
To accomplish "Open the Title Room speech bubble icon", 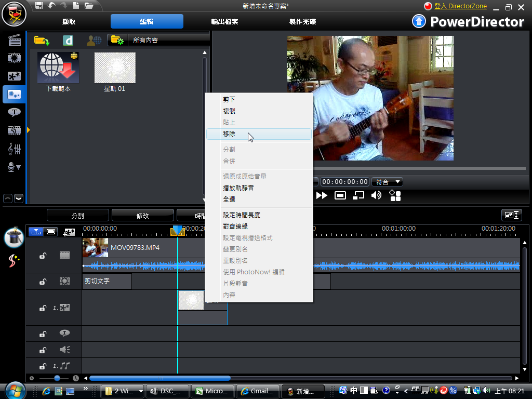I will point(14,112).
